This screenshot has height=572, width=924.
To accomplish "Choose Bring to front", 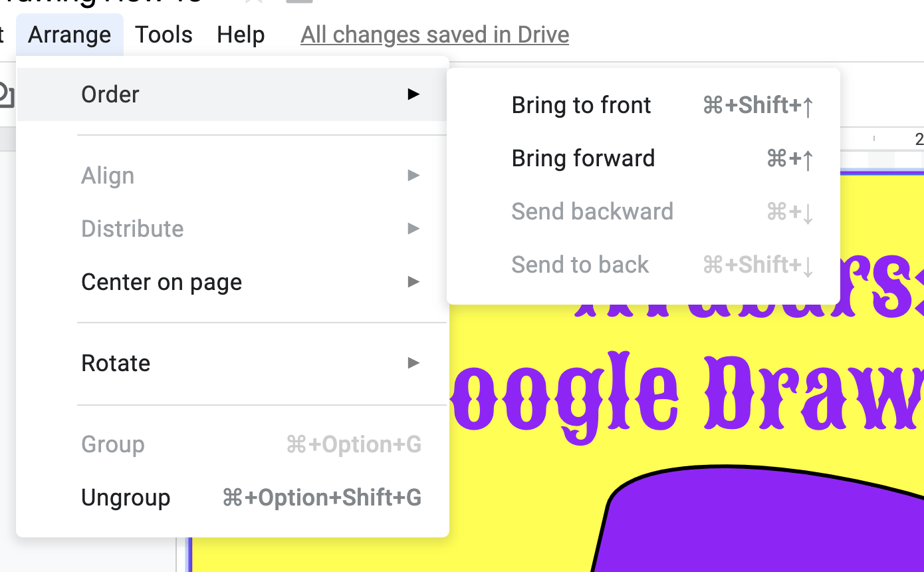I will coord(643,105).
